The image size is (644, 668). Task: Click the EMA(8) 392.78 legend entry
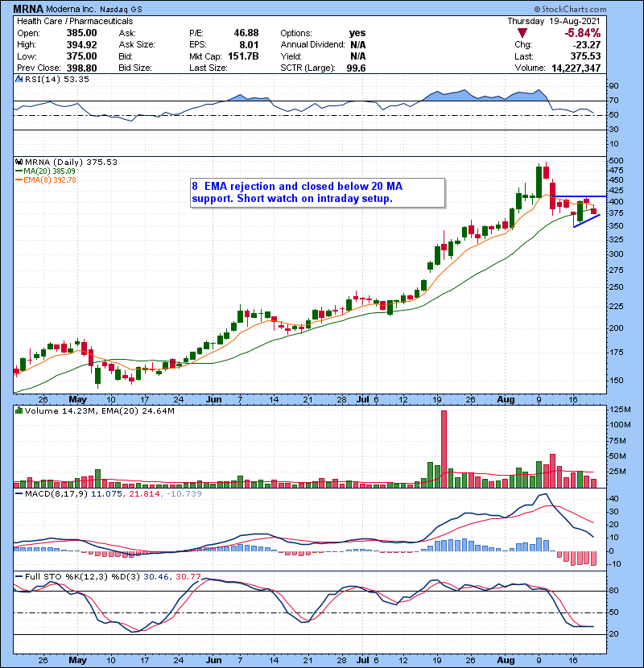click(46, 179)
